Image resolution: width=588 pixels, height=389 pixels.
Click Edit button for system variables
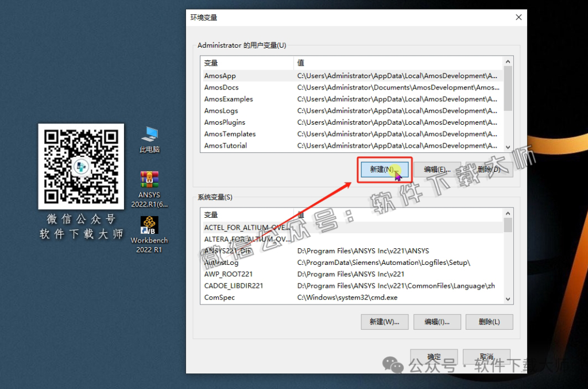tap(436, 322)
